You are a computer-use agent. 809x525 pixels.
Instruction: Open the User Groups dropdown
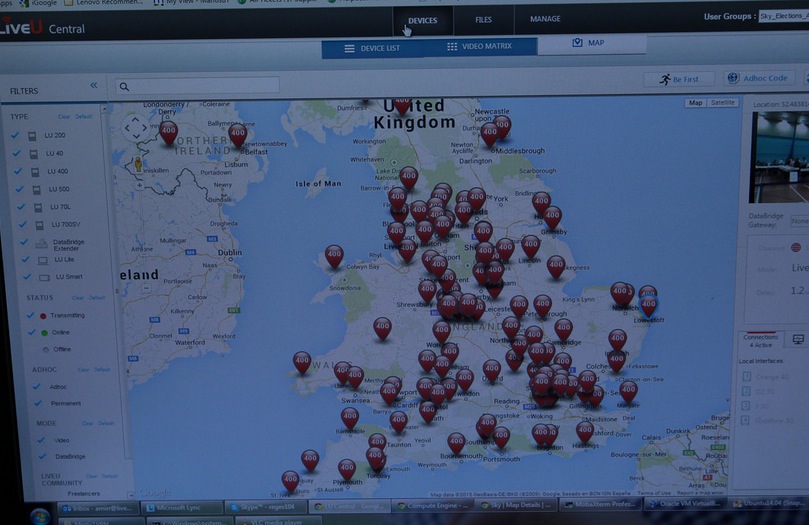pos(784,16)
